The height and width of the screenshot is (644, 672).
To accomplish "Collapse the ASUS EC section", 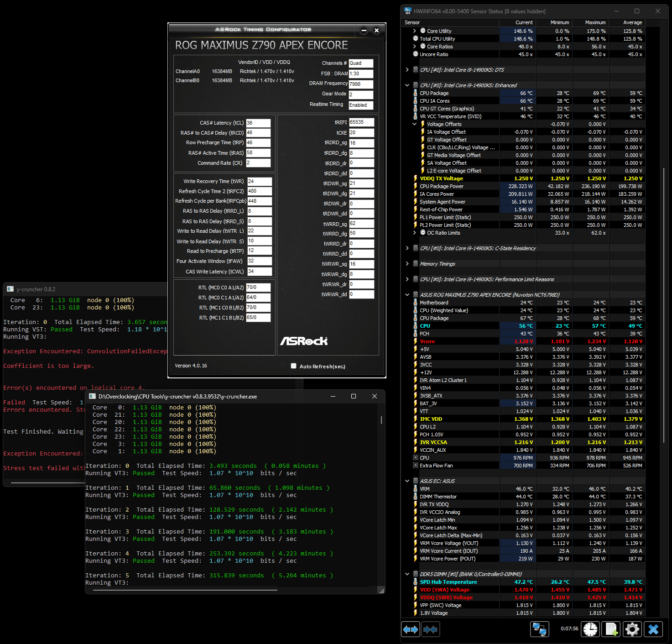I will click(407, 481).
